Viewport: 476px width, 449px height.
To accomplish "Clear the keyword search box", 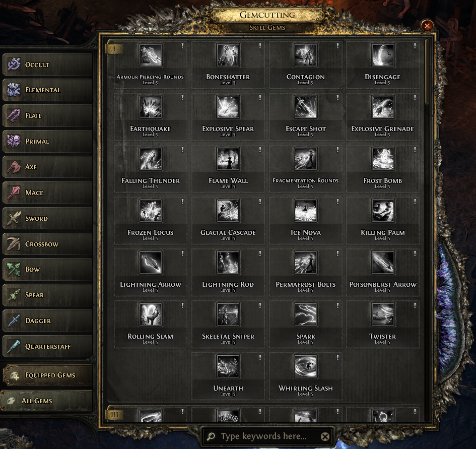I will (325, 437).
